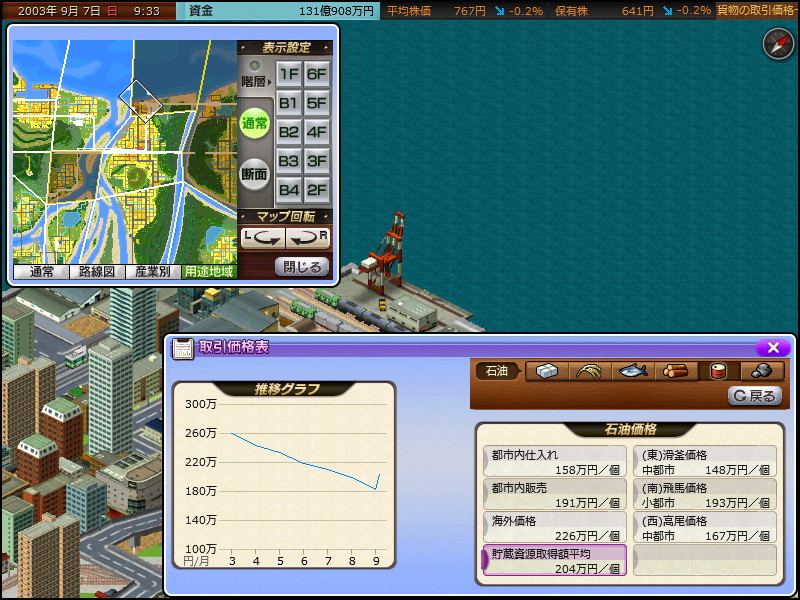The image size is (800, 600).
Task: Click the 推移グラフ price trend chart
Action: (x=284, y=476)
